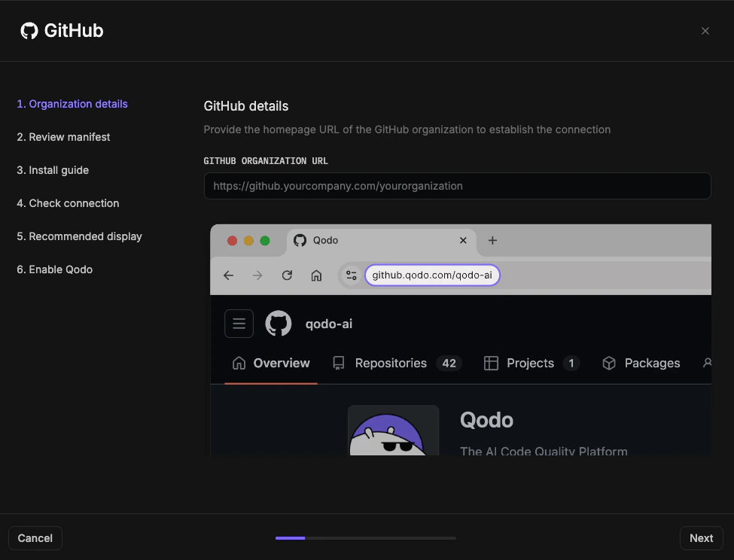Screen dimensions: 734x560
Task: Click the browser reload icon in the preview
Action: 287,275
